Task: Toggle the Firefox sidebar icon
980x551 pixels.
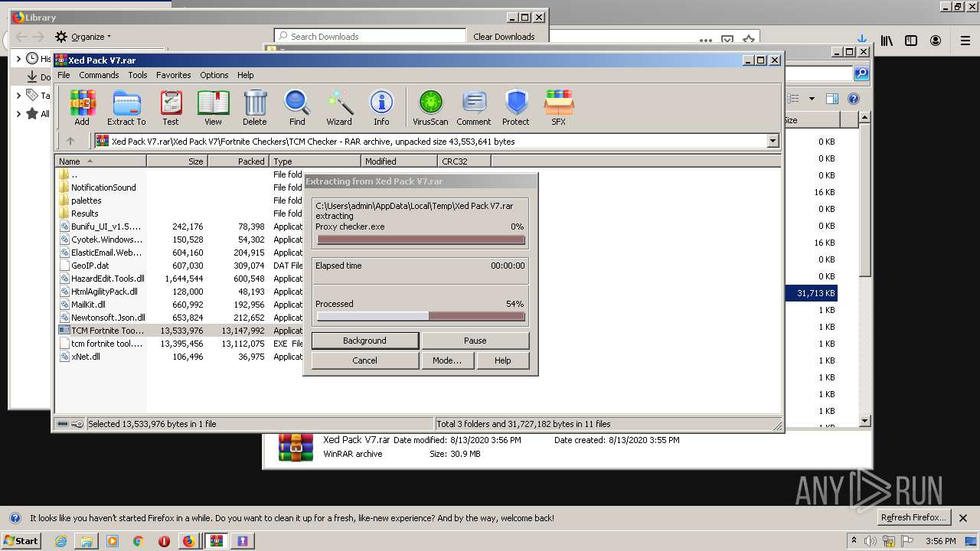Action: 911,41
